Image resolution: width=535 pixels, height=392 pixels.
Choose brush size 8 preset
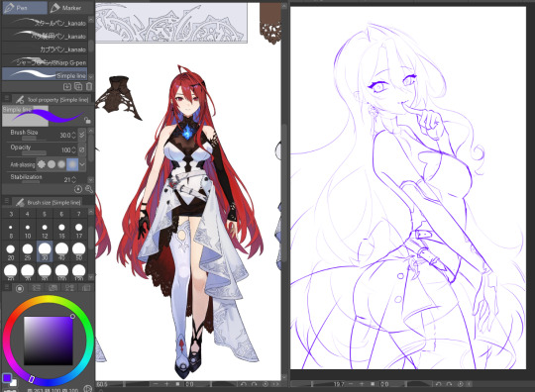pos(11,231)
